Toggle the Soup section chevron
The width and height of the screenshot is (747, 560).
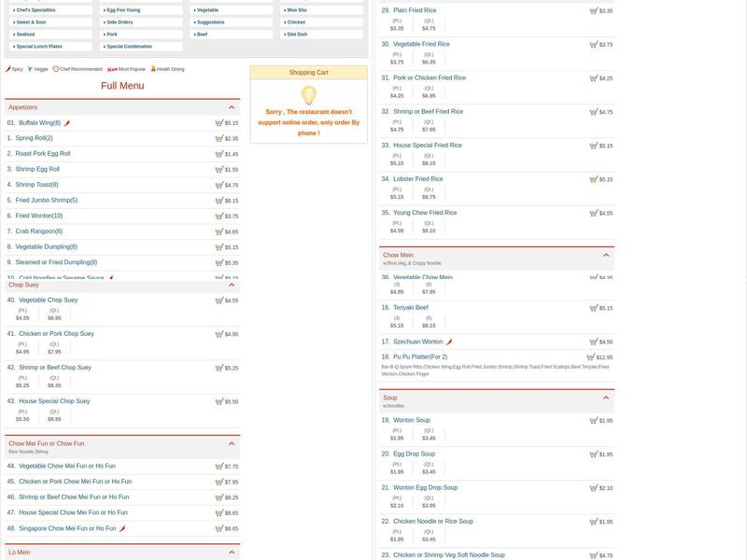(606, 398)
